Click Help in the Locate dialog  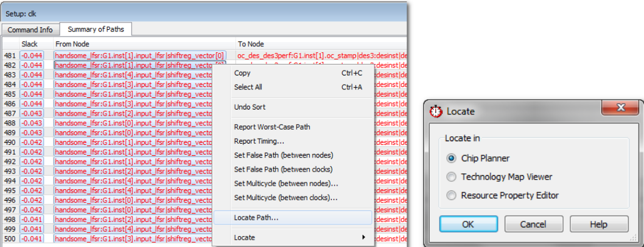tap(599, 224)
